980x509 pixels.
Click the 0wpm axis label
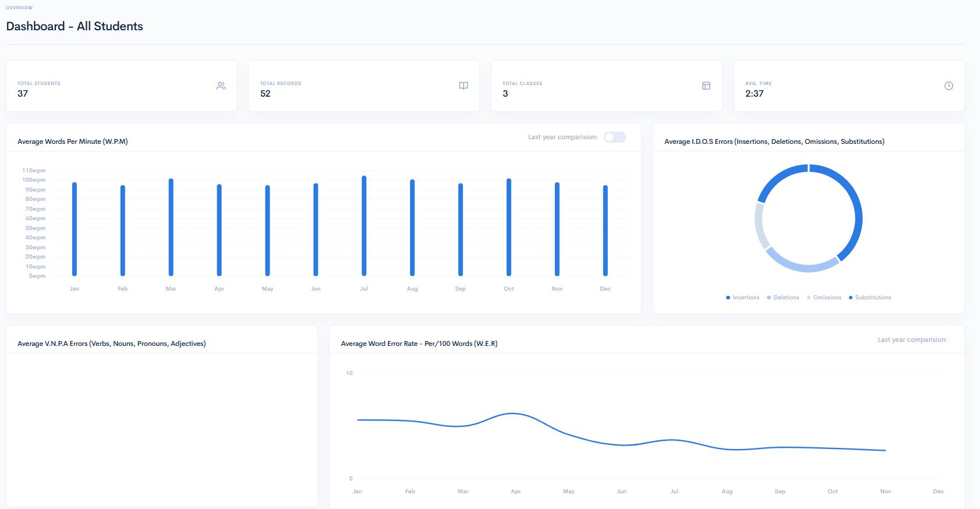37,276
